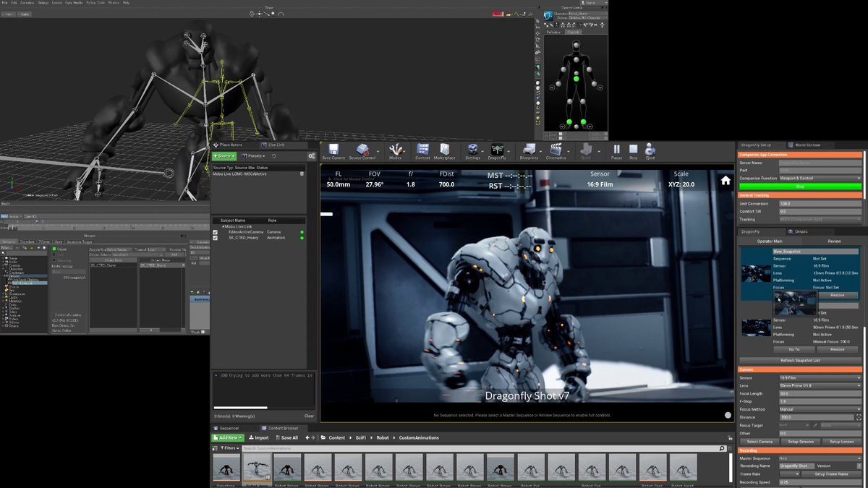Click the green Stop connection button

800,187
